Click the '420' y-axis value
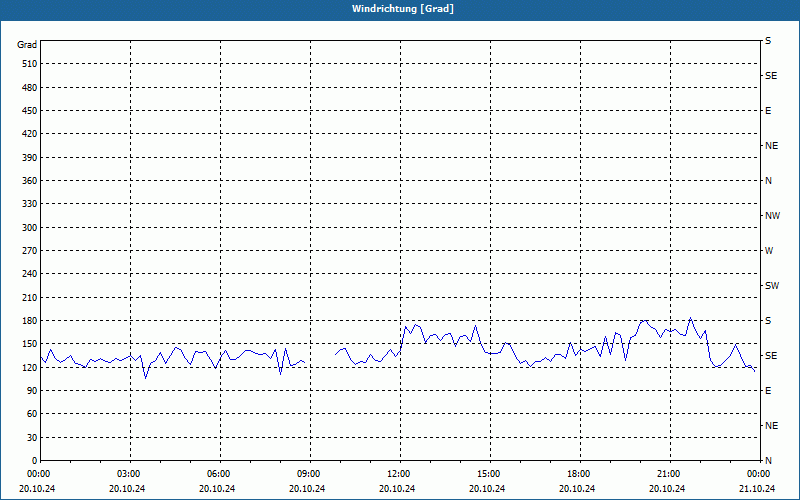800x500 pixels. [x=30, y=134]
